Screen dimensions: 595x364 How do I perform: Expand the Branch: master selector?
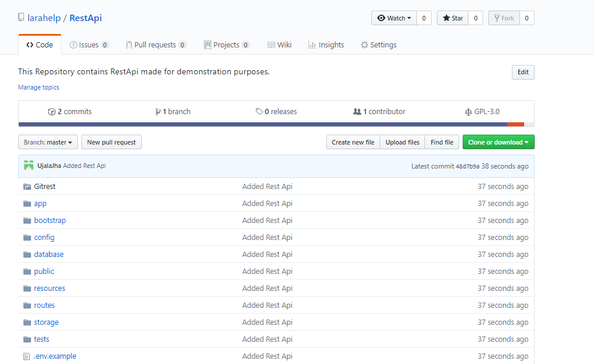click(x=48, y=142)
